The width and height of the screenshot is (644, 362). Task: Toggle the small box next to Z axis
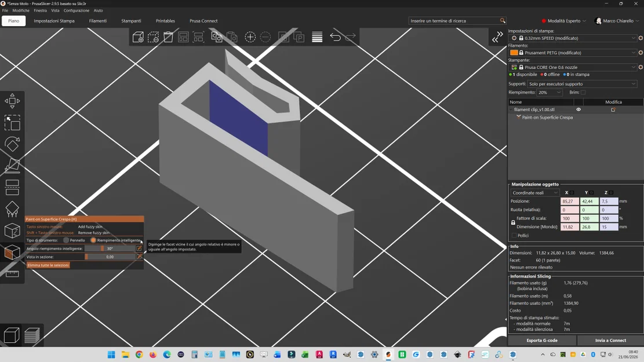click(611, 192)
